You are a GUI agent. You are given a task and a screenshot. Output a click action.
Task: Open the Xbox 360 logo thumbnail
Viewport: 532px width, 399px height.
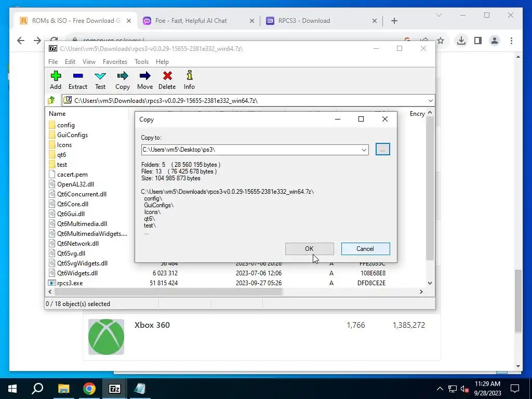(106, 337)
